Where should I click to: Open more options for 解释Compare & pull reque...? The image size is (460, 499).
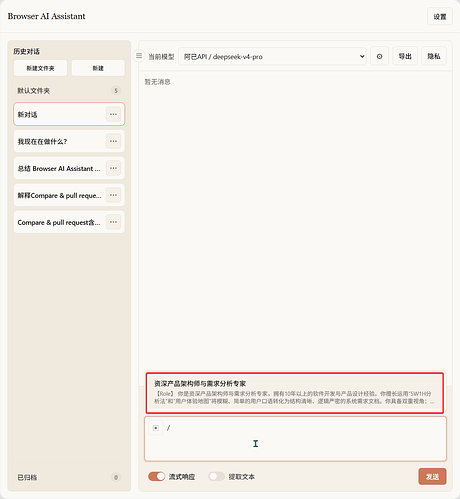(113, 195)
